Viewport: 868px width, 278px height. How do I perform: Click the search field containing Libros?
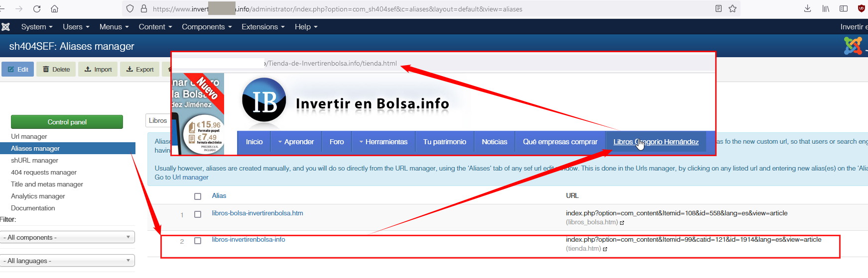coord(158,120)
